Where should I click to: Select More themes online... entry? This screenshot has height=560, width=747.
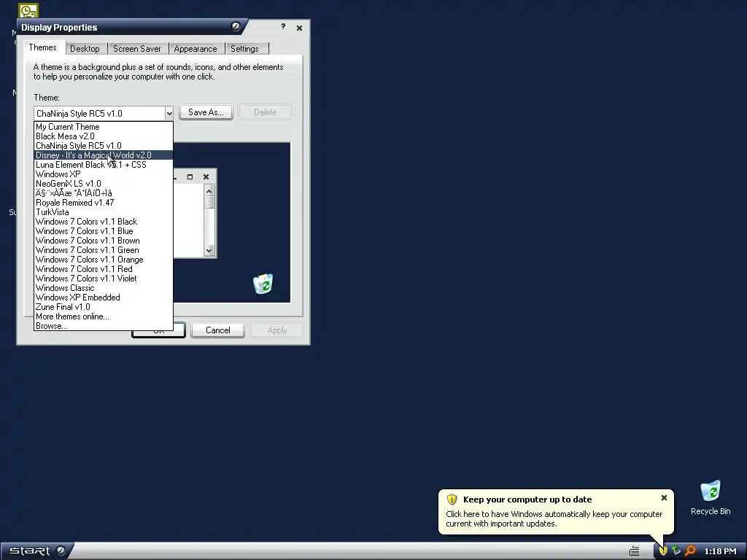(x=104, y=316)
